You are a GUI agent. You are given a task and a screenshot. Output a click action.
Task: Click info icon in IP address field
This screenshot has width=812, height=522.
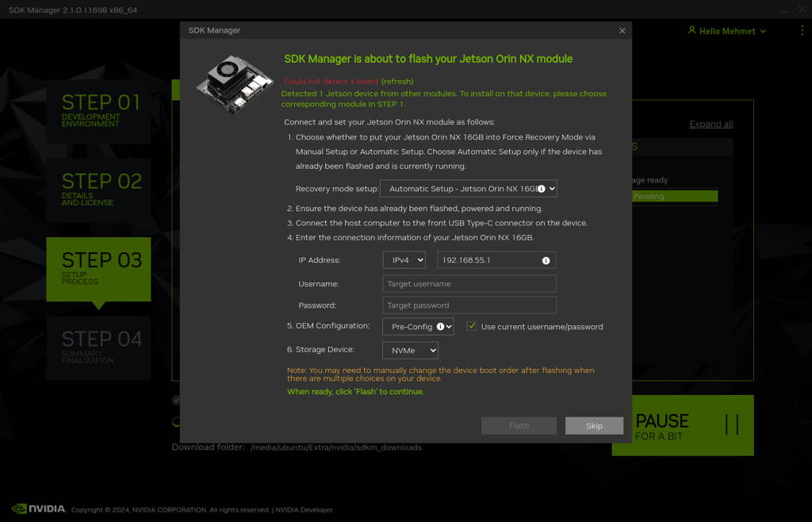point(546,260)
